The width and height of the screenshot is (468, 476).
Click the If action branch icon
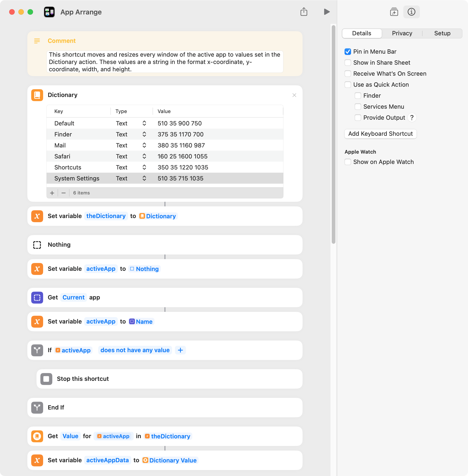click(37, 350)
